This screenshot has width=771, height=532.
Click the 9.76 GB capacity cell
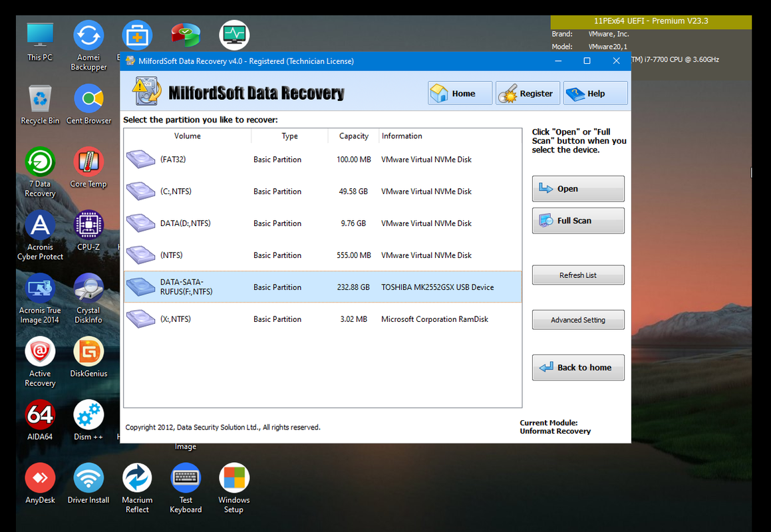click(353, 223)
